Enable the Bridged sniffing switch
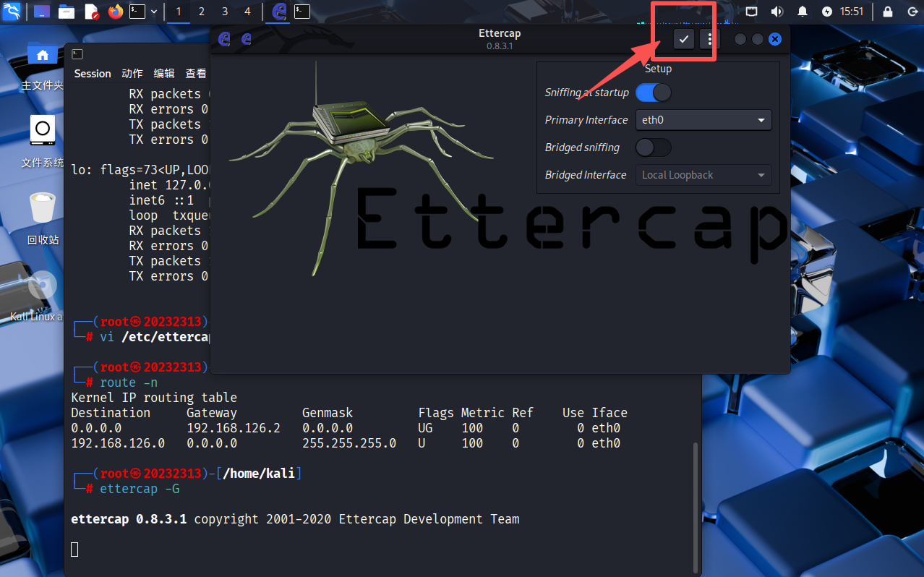The image size is (924, 577). [654, 148]
